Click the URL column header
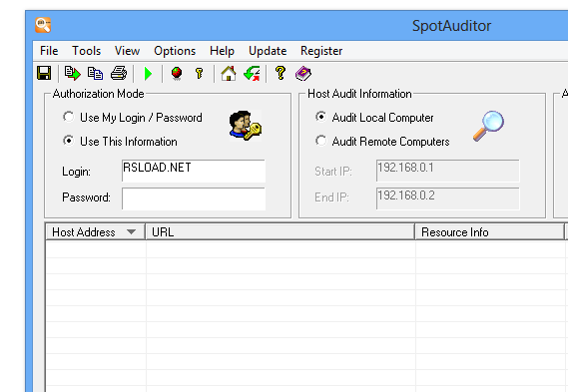568x392 pixels. coord(280,232)
